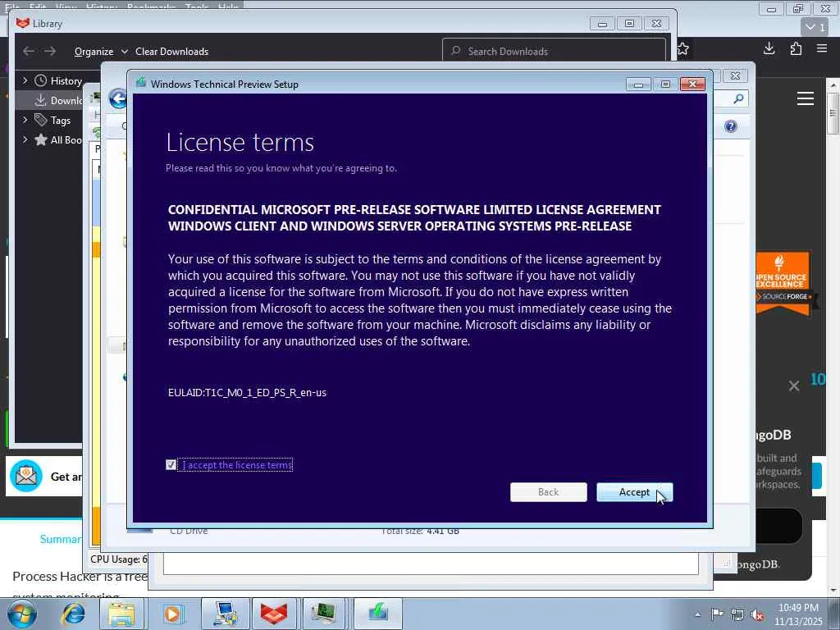Open the browser application menu icon
Viewport: 840px width, 630px height.
click(x=822, y=48)
